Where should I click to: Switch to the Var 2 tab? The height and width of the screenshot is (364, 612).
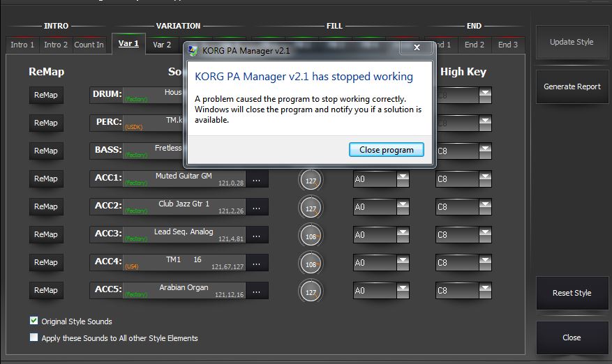[x=163, y=45]
